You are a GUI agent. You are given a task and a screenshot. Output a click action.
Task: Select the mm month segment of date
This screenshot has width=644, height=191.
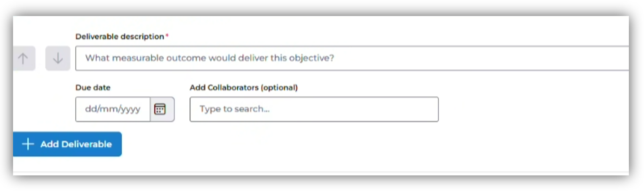tap(107, 109)
